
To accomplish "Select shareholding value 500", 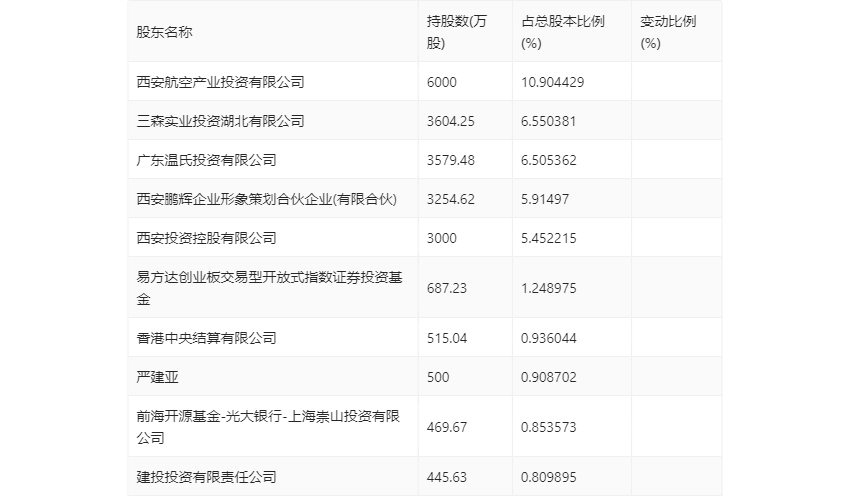I will point(438,377).
